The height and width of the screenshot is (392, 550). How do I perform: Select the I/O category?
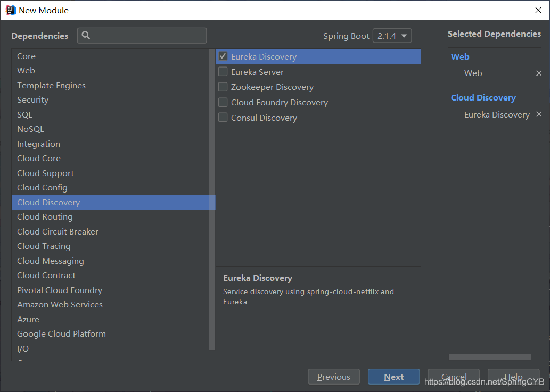(x=110, y=348)
